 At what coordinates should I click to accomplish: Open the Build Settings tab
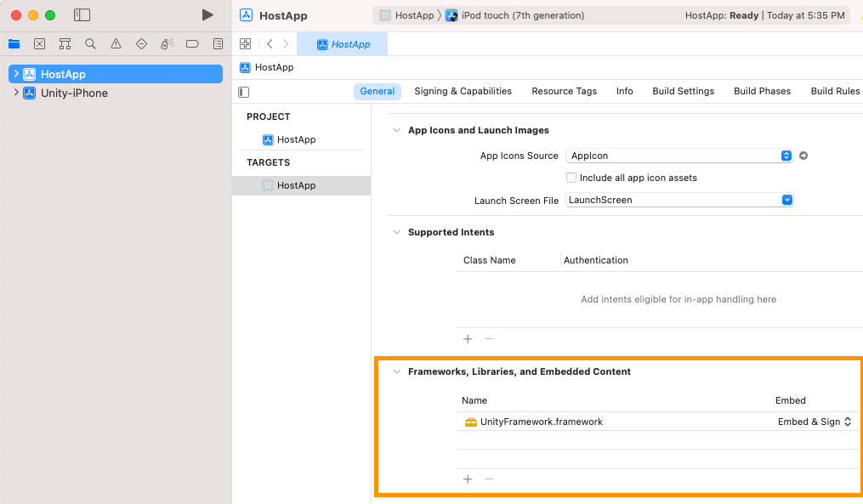click(x=683, y=91)
